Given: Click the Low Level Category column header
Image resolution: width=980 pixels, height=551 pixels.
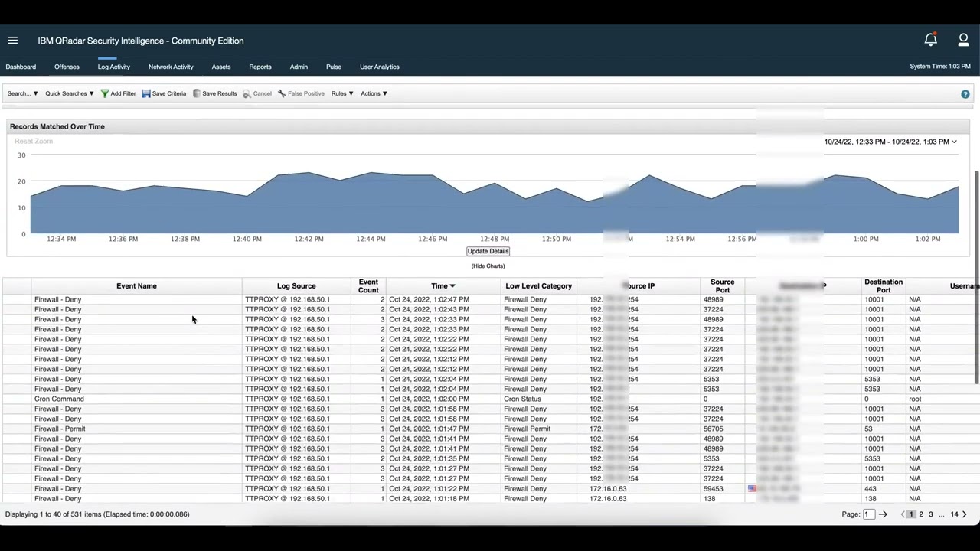Looking at the screenshot, I should (x=538, y=286).
